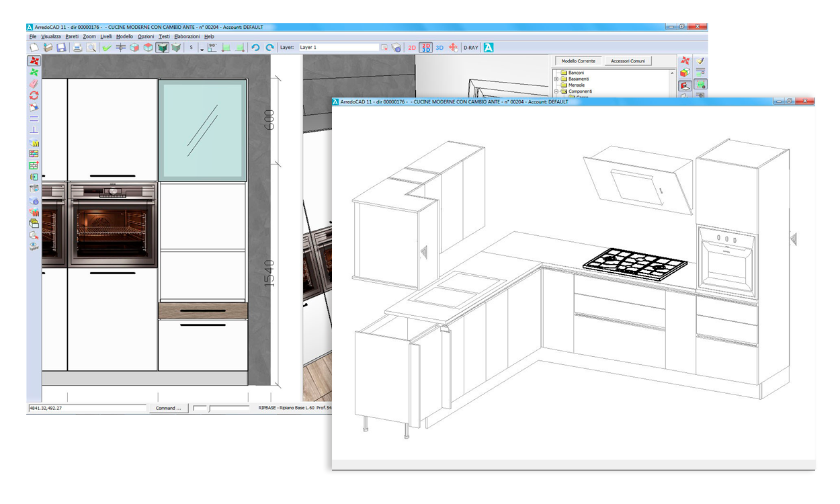The height and width of the screenshot is (504, 840).
Task: Toggle the green shaded cube view button
Action: pos(176,48)
